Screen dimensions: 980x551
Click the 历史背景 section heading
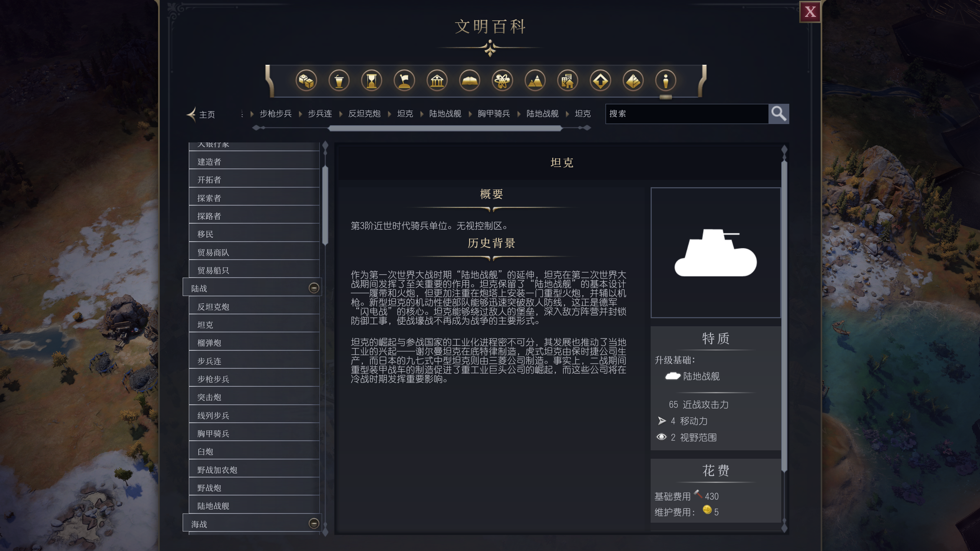pyautogui.click(x=491, y=243)
